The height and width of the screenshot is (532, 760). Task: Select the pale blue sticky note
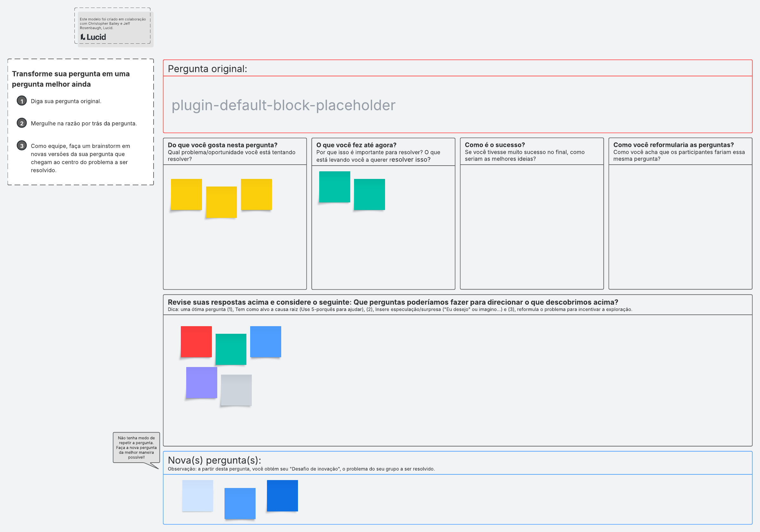coord(197,495)
